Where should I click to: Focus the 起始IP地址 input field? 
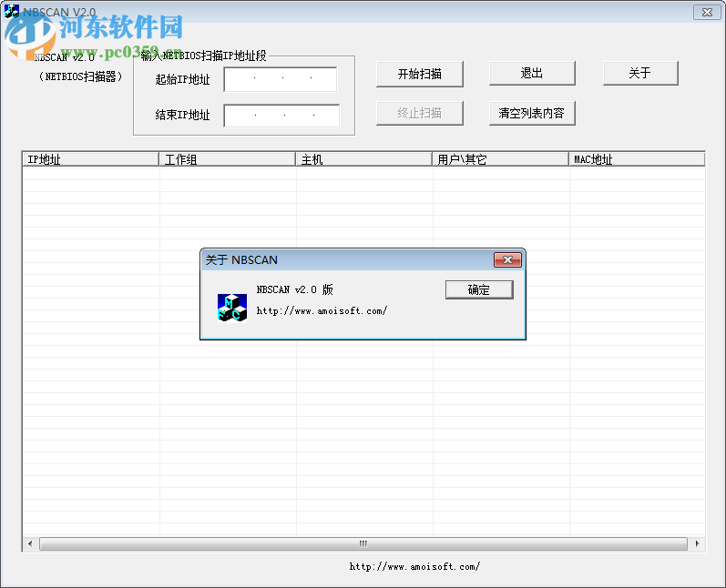point(281,79)
